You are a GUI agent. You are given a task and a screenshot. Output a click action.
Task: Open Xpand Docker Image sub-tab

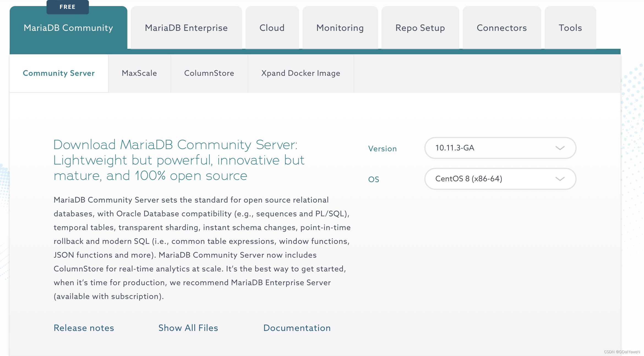click(x=301, y=73)
